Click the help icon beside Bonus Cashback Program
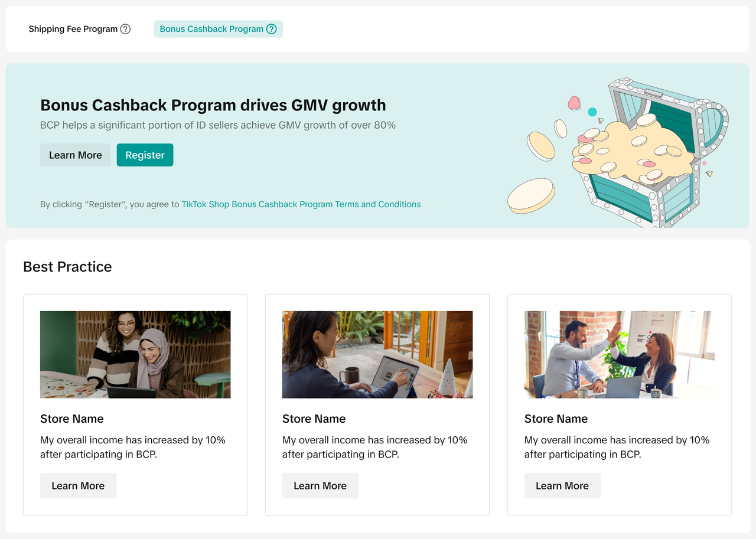Viewport: 756px width, 539px height. pyautogui.click(x=271, y=29)
